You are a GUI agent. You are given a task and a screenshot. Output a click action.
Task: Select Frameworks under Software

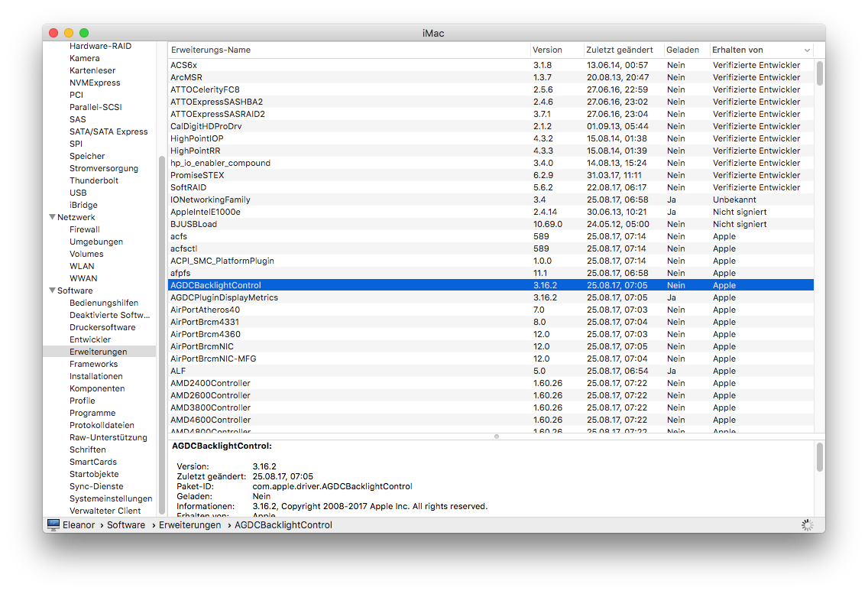pos(93,363)
